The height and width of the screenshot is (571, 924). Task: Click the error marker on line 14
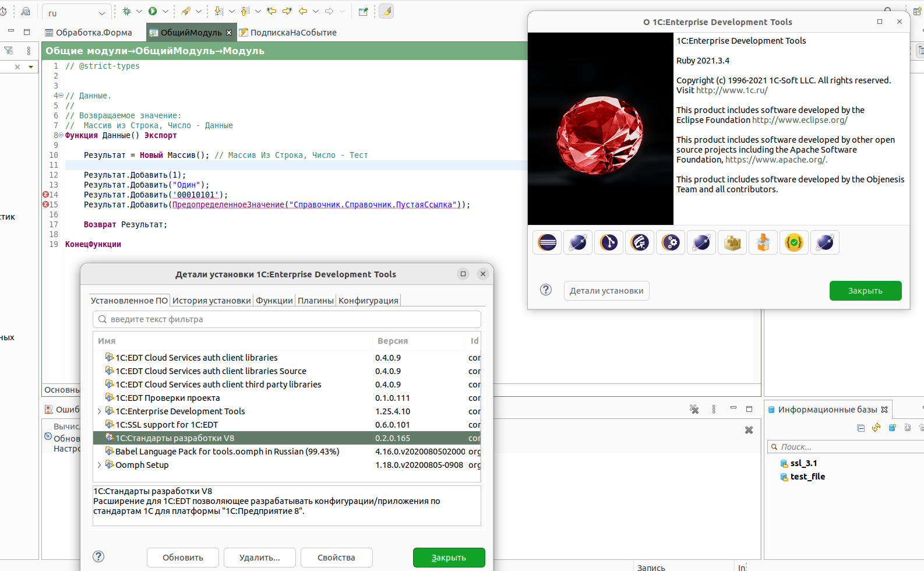[x=45, y=195]
